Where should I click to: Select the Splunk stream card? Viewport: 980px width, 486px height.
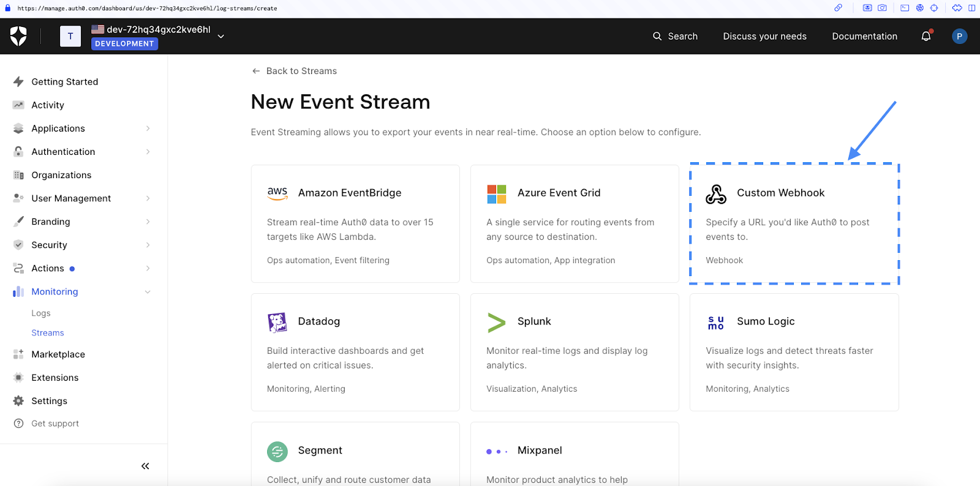(x=575, y=352)
